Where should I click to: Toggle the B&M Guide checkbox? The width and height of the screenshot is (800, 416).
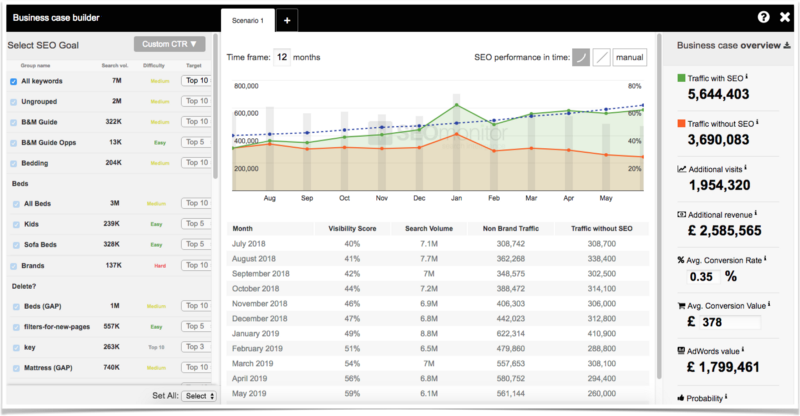(x=14, y=123)
